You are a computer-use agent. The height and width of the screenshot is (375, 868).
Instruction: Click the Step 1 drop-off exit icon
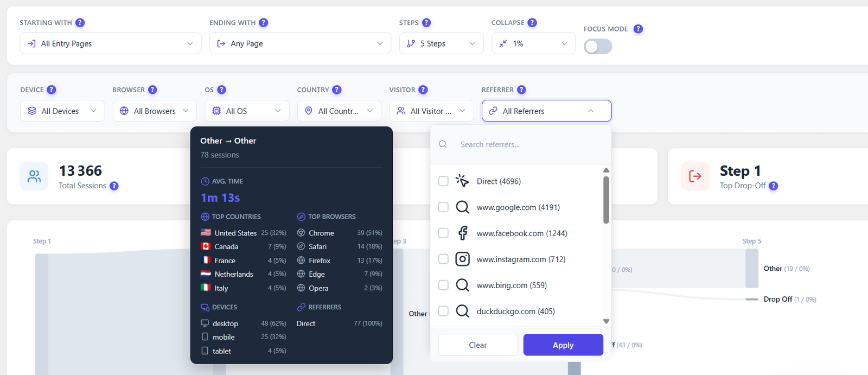[695, 176]
